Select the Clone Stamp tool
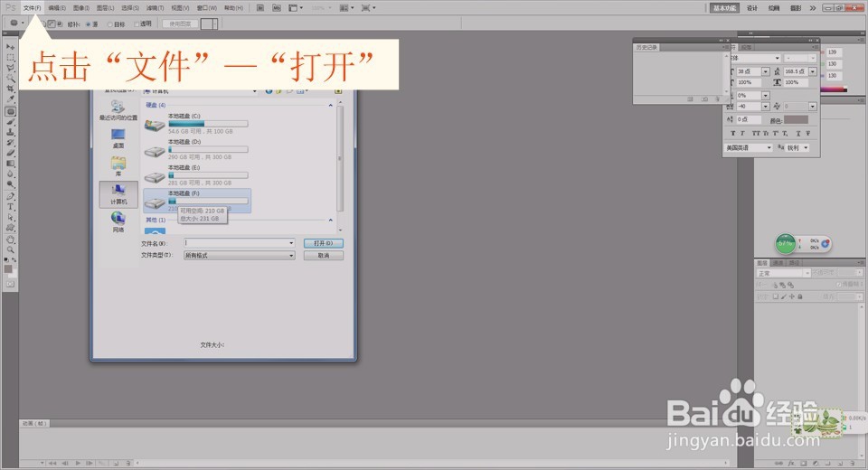Screen dimensions: 868x470 point(10,132)
